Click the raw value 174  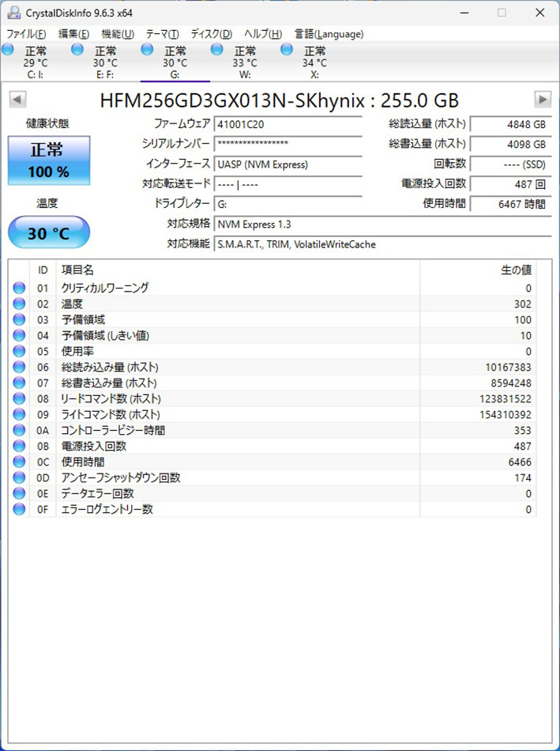(x=523, y=478)
